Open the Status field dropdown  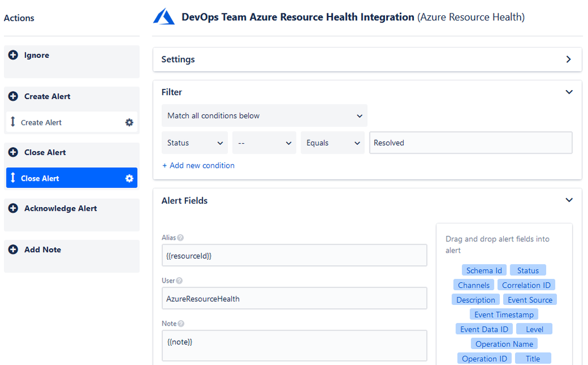point(195,142)
